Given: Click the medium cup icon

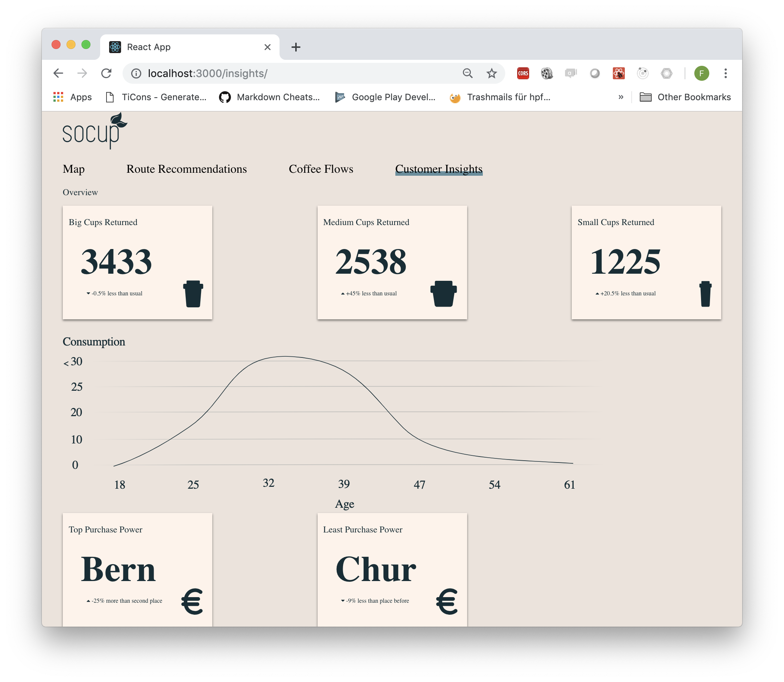Looking at the screenshot, I should [x=443, y=294].
